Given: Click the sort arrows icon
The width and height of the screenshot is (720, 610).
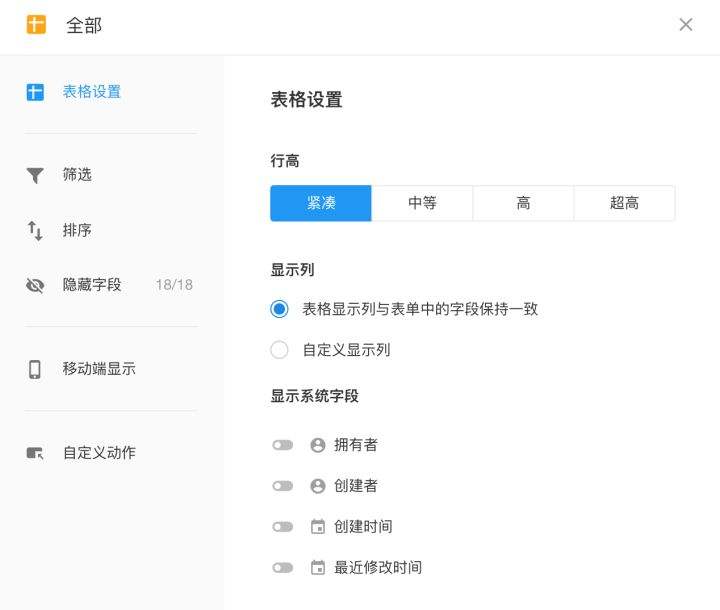Looking at the screenshot, I should point(35,231).
